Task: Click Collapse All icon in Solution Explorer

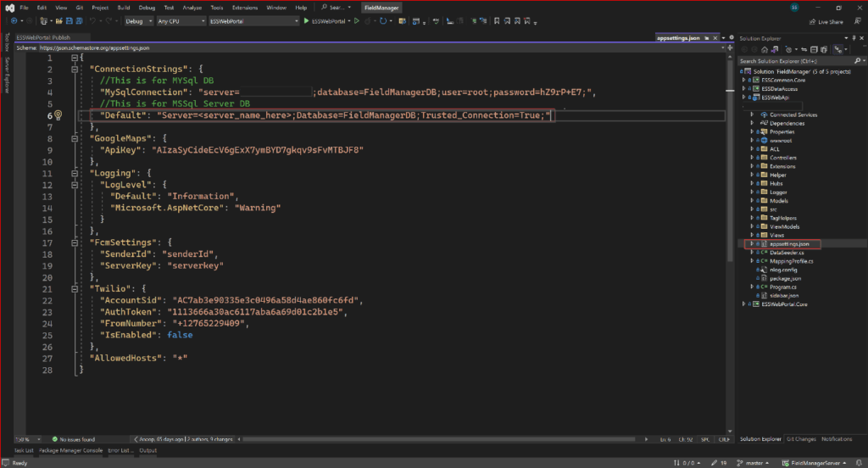Action: 814,49
